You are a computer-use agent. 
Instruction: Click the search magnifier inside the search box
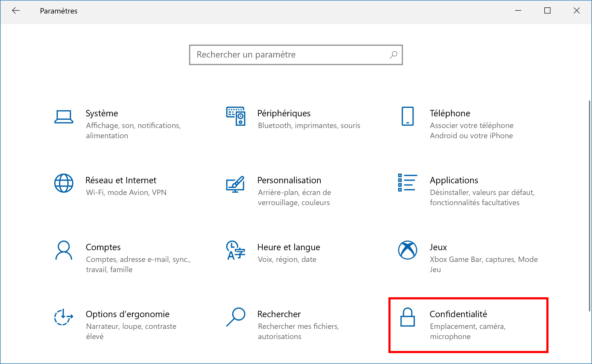(393, 55)
